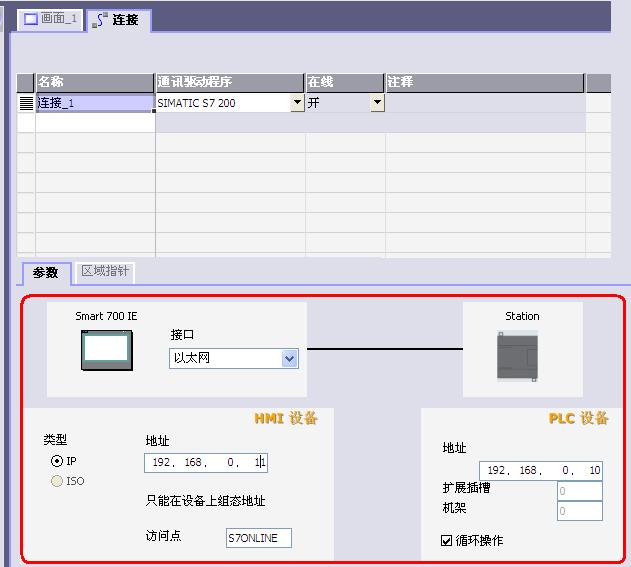Click the row selector icon for 连接_1

click(x=26, y=102)
